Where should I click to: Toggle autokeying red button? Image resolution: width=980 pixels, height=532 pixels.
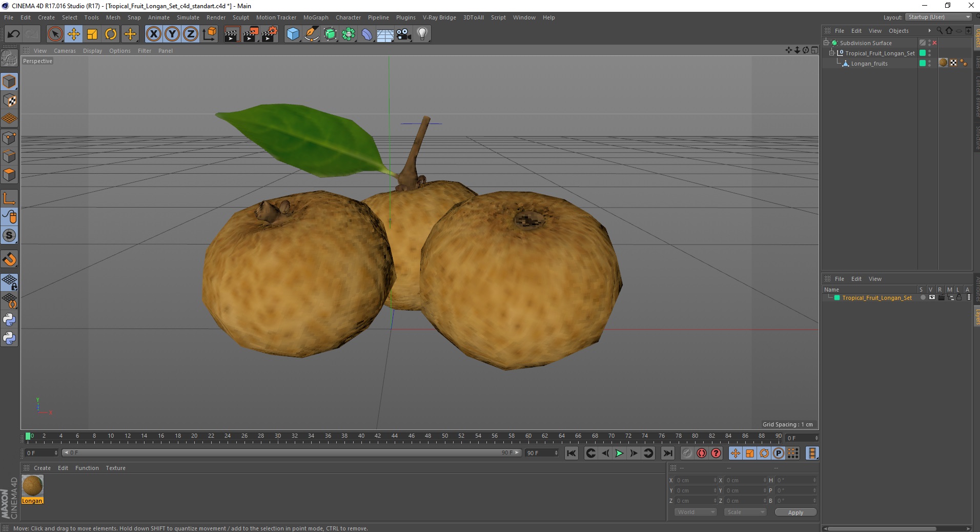702,453
